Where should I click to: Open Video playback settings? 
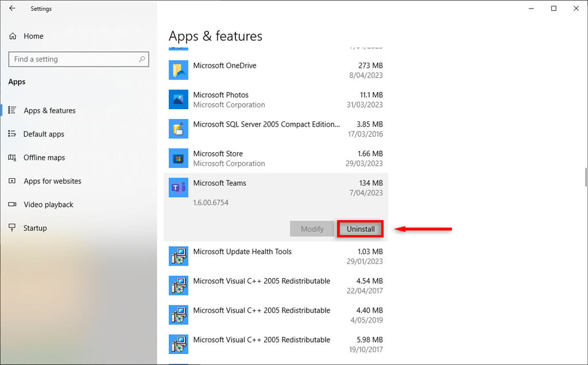coord(48,205)
